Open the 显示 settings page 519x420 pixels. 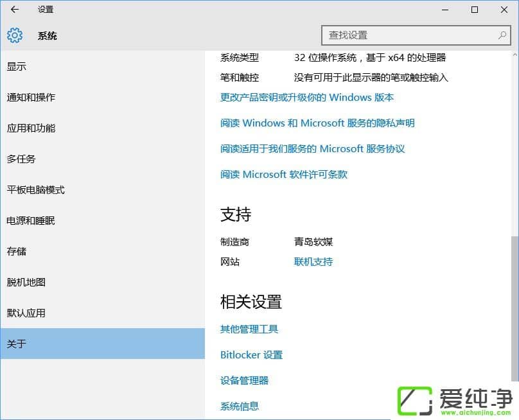17,67
